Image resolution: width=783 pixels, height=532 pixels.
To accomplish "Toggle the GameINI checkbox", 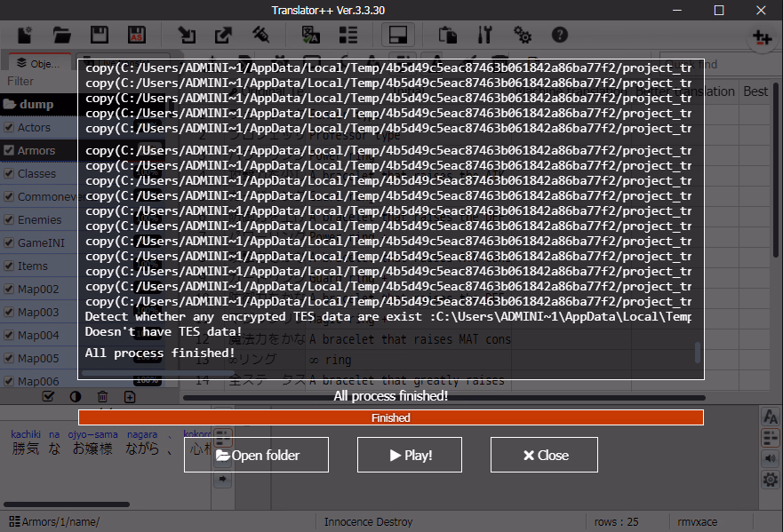I will pos(10,242).
